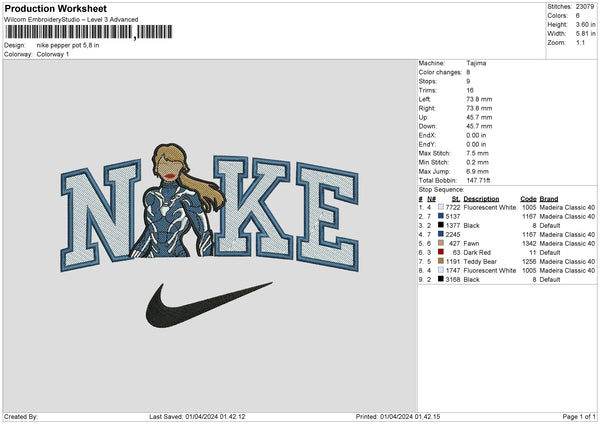Click the code '1256' cell

[x=529, y=261]
